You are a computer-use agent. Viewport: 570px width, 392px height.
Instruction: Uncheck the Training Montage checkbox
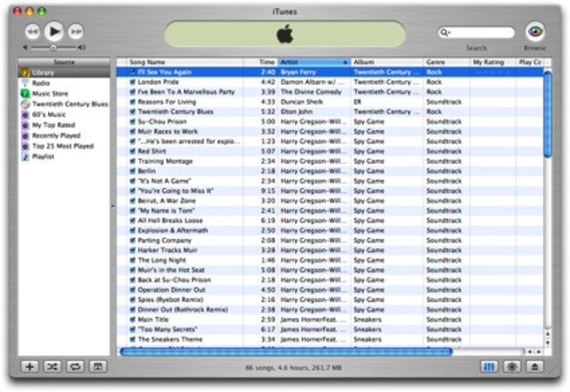[x=133, y=161]
